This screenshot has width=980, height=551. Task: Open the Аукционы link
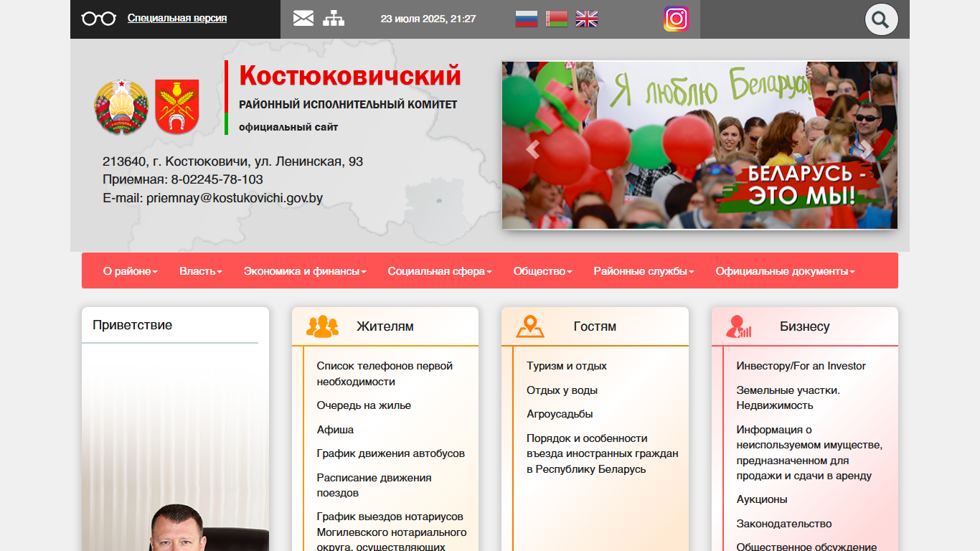(762, 499)
